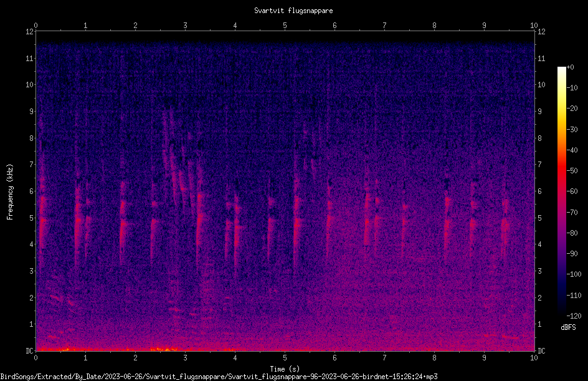The width and height of the screenshot is (588, 381).
Task: Click the "-10" value on the color scale
Action: pos(572,88)
